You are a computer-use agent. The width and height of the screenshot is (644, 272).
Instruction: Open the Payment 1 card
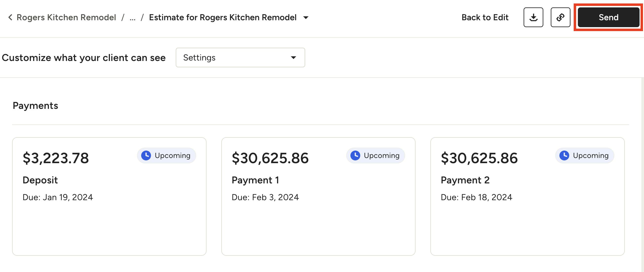click(318, 196)
